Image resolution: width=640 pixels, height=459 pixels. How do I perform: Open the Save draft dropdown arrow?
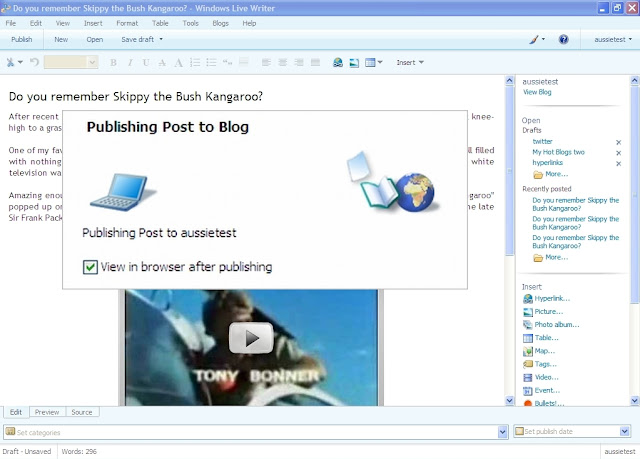point(161,39)
